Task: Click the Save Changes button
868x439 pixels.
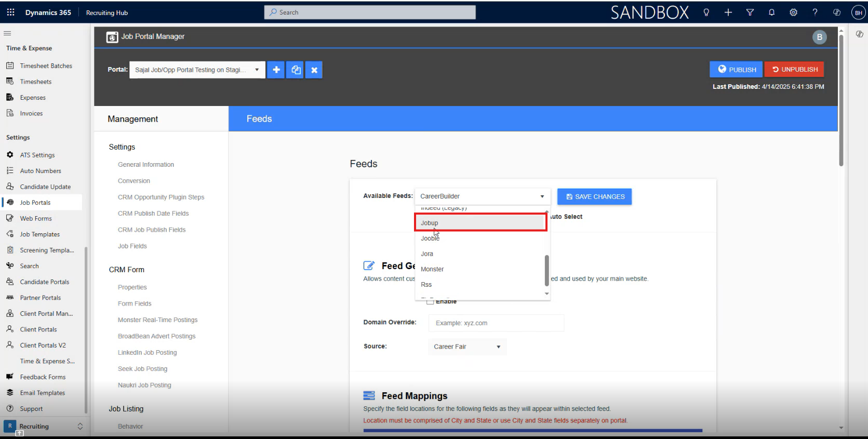Action: [595, 196]
